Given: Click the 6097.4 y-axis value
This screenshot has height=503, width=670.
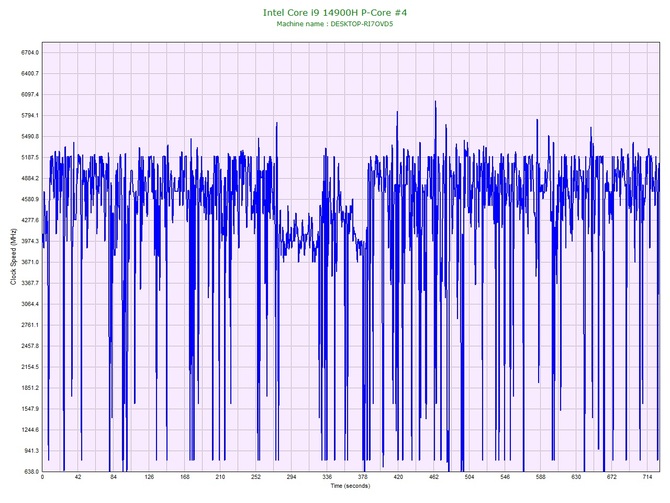Looking at the screenshot, I should coord(30,94).
